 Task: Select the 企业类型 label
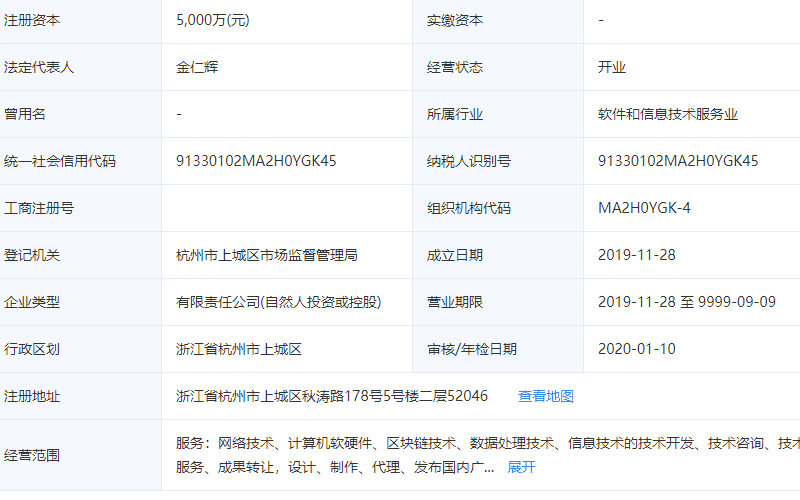pyautogui.click(x=32, y=302)
